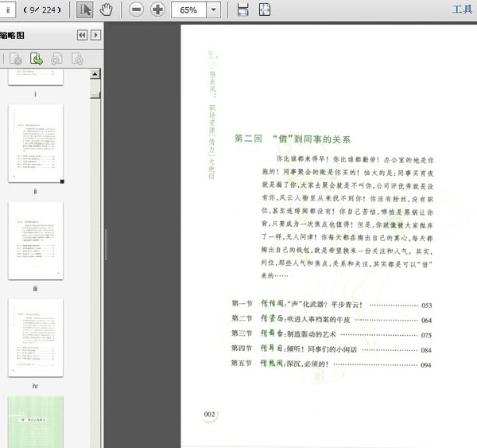Screen dimensions: 477x448
Task: Click page number 084
Action: tap(426, 350)
